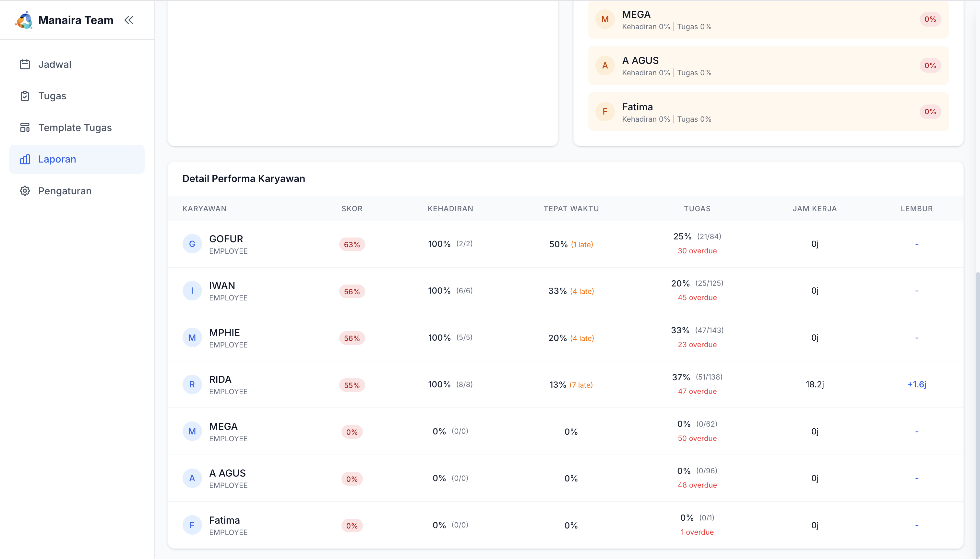Collapse the sidebar with the double-chevron
The image size is (980, 559).
(129, 20)
